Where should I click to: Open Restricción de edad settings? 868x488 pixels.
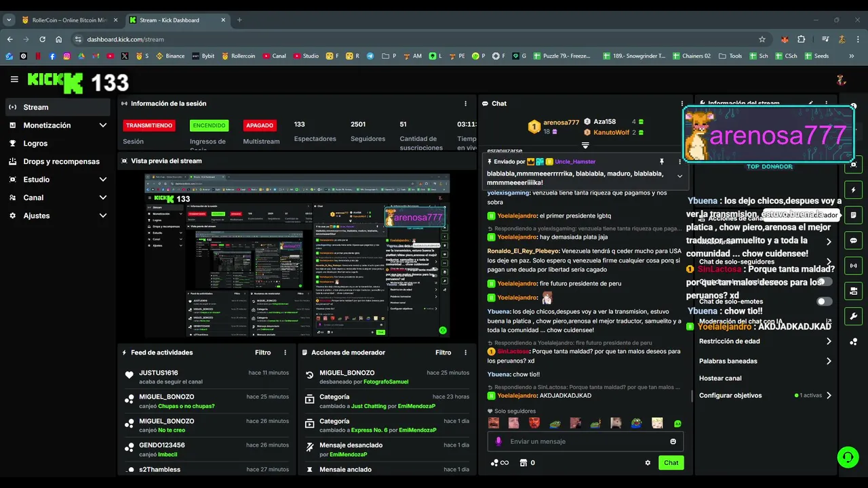pyautogui.click(x=766, y=342)
